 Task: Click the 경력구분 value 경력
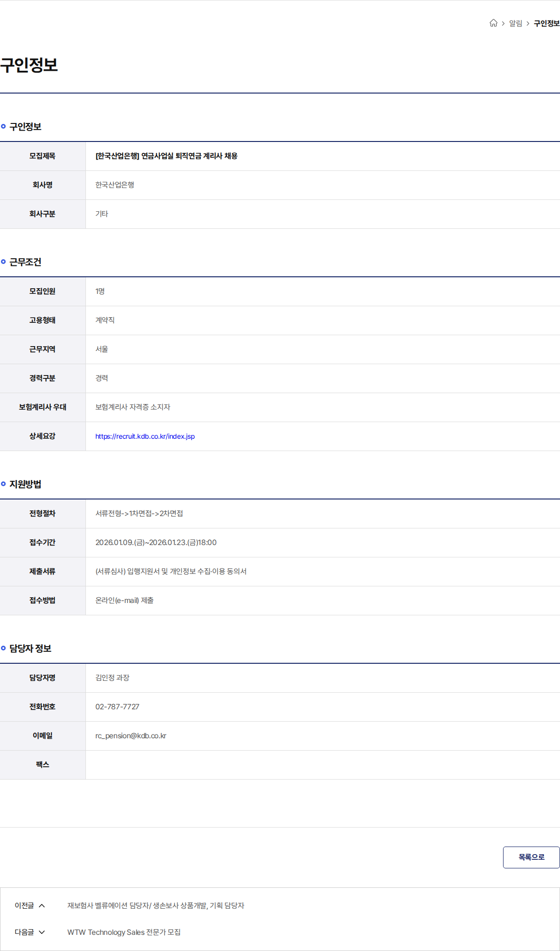[102, 378]
